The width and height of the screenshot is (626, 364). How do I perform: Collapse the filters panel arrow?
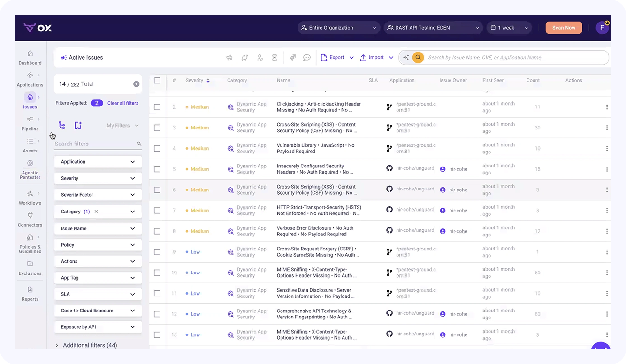pyautogui.click(x=136, y=84)
